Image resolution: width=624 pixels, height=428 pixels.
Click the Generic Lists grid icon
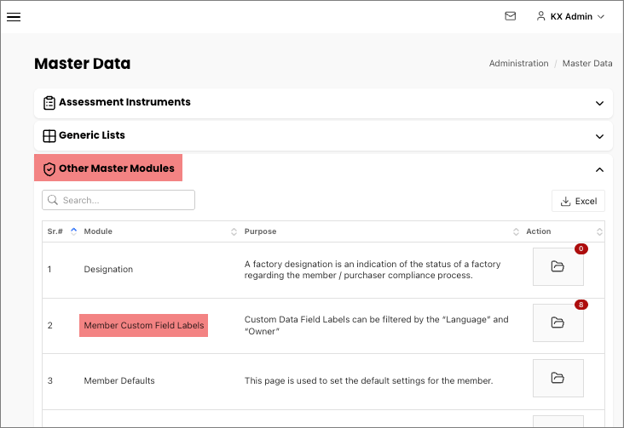(x=49, y=136)
